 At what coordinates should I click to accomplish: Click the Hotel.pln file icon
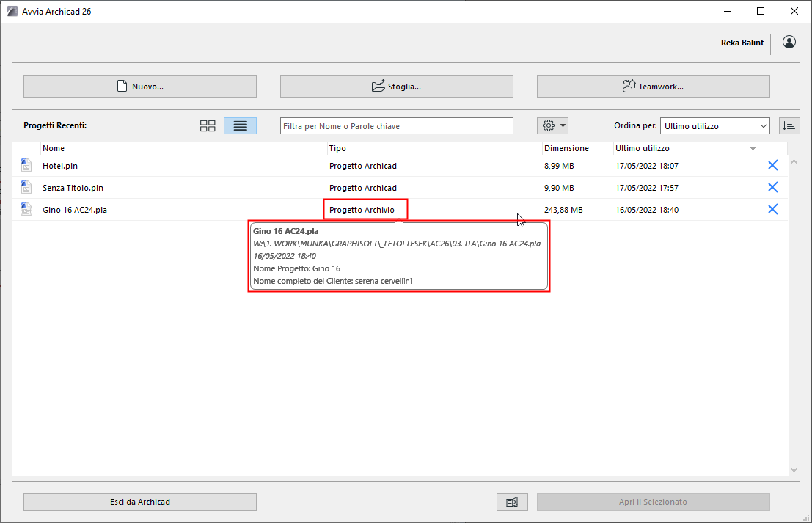26,165
